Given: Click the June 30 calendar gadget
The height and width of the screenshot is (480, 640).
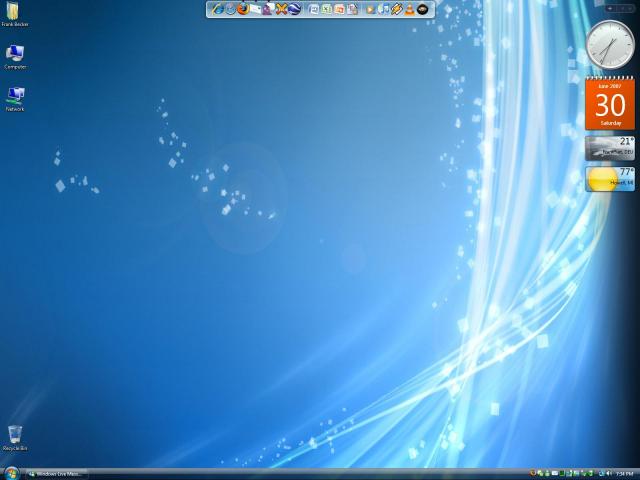Looking at the screenshot, I should point(610,103).
